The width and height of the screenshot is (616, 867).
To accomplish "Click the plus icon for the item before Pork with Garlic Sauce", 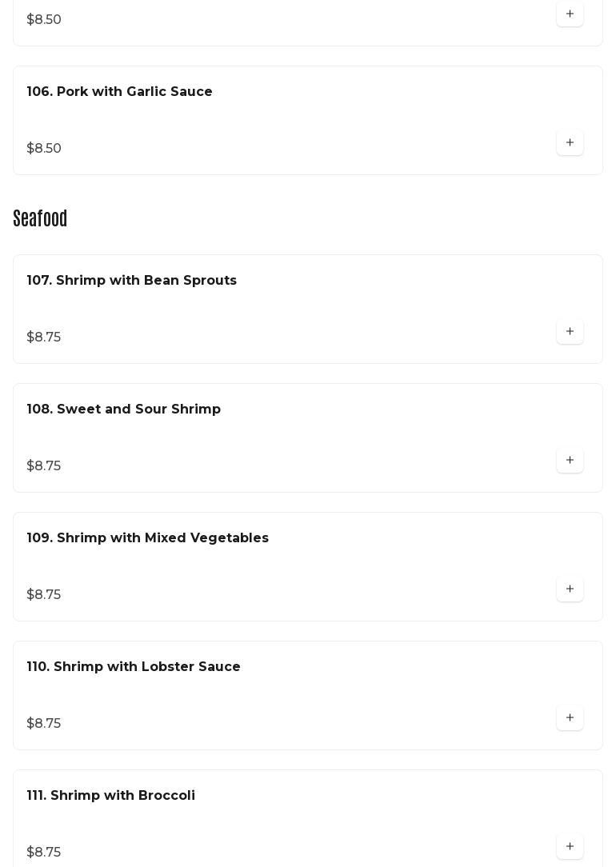I will 570,14.
